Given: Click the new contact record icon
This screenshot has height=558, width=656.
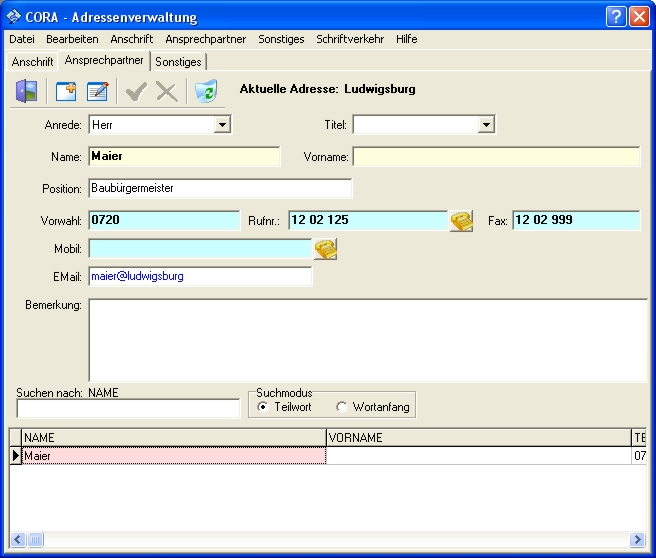Looking at the screenshot, I should (66, 92).
